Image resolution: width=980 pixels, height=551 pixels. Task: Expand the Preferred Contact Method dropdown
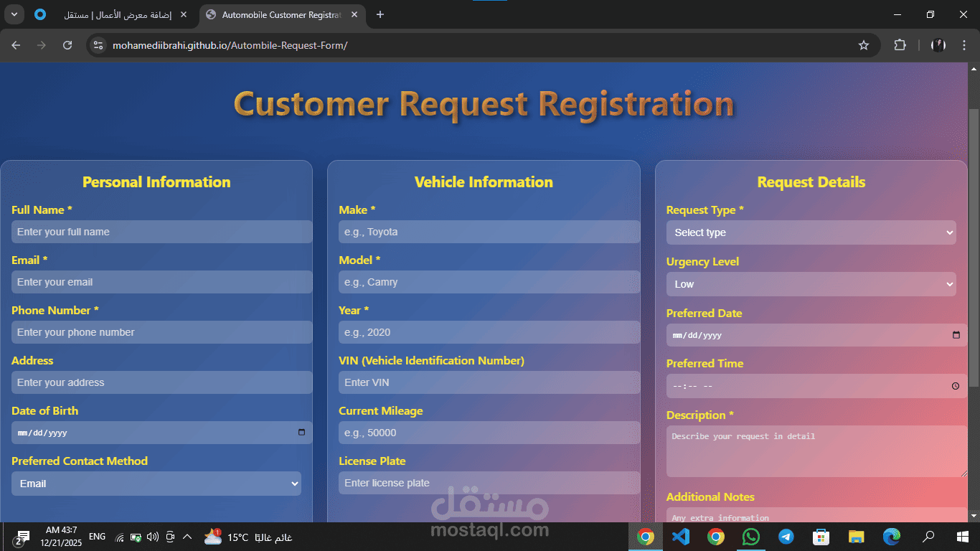pyautogui.click(x=156, y=484)
